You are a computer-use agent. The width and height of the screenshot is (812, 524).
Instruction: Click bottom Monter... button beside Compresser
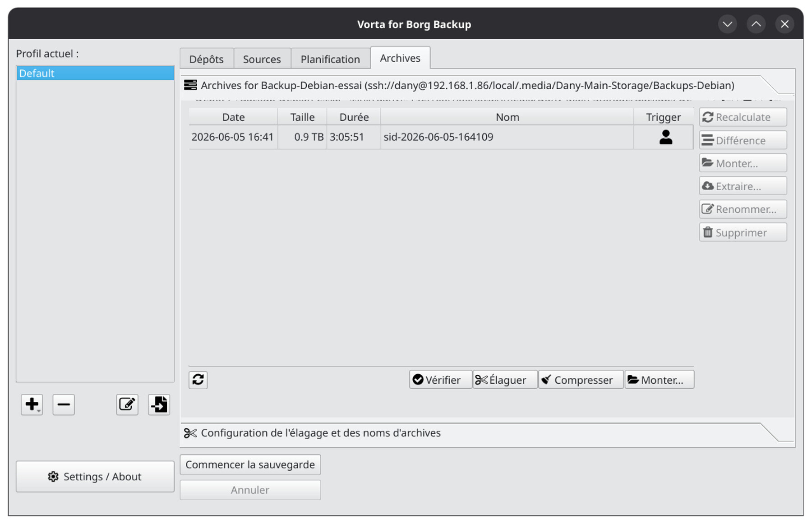[x=659, y=380]
